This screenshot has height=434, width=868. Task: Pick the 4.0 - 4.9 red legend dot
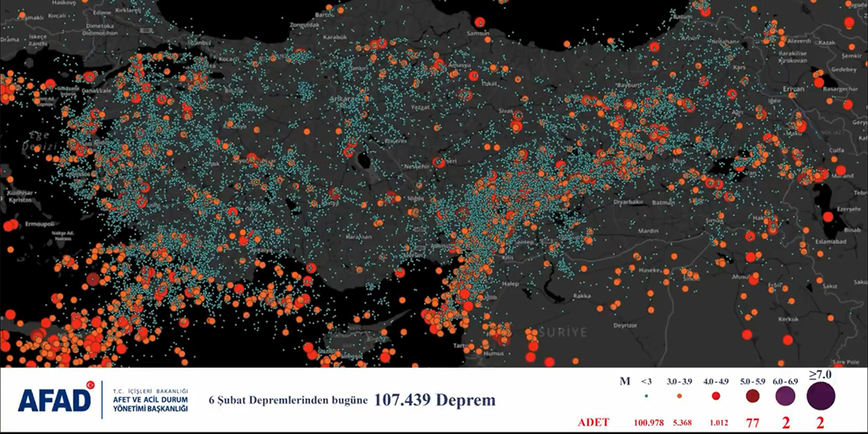click(x=716, y=396)
